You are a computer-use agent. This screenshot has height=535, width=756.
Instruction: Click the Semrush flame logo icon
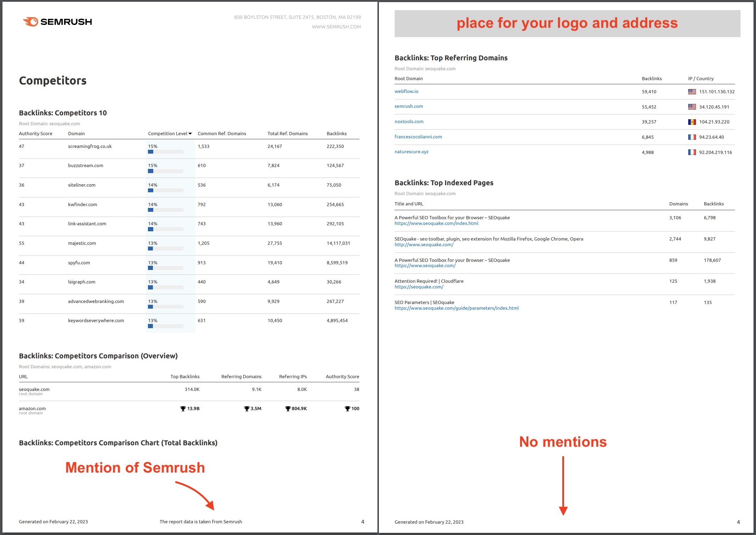(31, 22)
